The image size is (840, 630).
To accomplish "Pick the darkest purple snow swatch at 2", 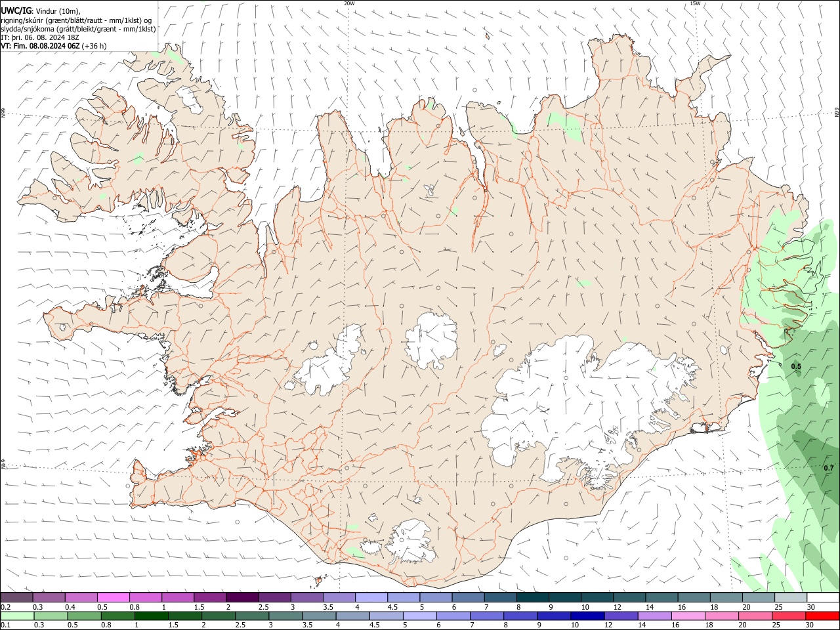I will 241,597.
